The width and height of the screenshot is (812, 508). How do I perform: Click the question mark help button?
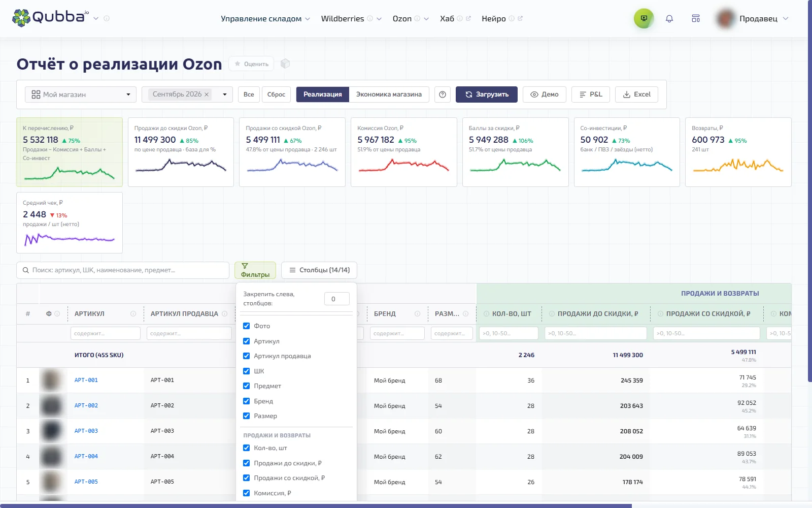click(x=443, y=94)
